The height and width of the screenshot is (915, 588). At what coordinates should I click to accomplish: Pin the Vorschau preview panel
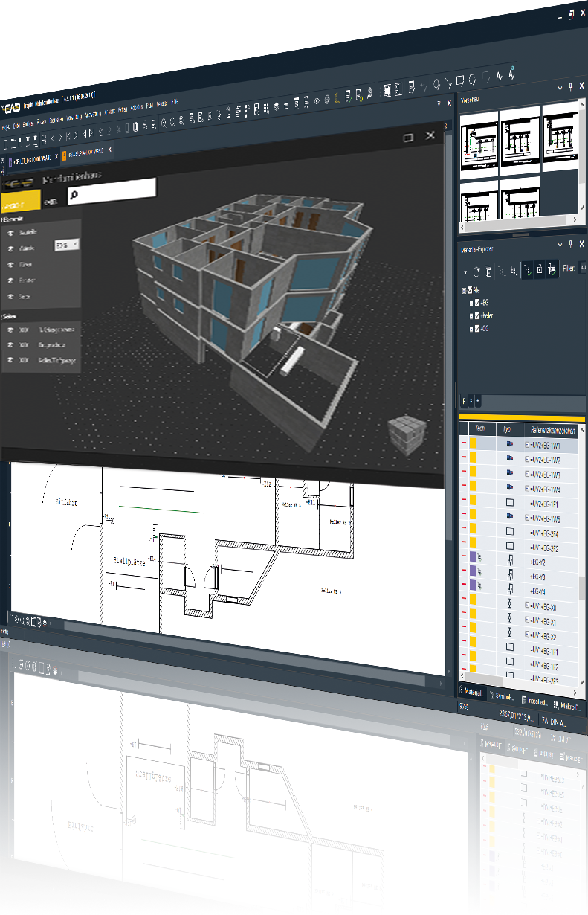point(570,87)
